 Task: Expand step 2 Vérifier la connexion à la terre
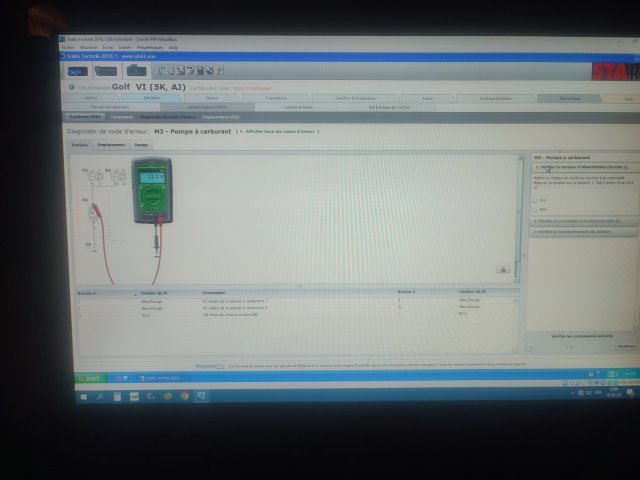tap(584, 221)
